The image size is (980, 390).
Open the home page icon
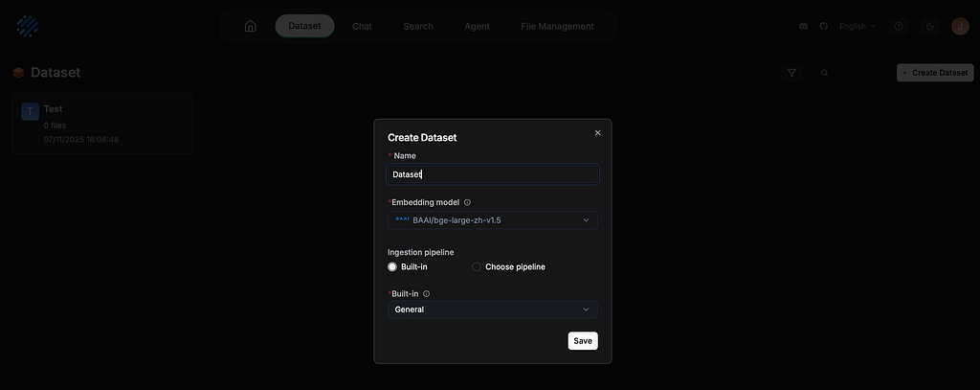tap(251, 26)
